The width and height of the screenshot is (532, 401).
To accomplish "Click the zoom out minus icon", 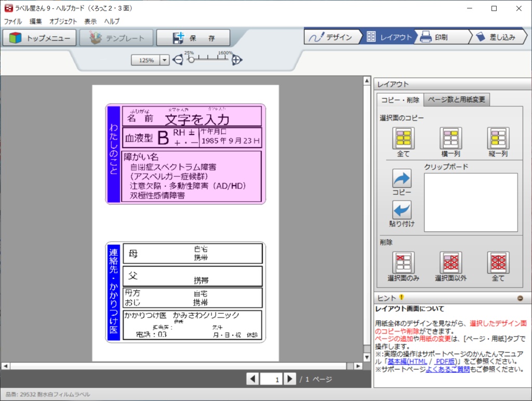I will click(178, 60).
